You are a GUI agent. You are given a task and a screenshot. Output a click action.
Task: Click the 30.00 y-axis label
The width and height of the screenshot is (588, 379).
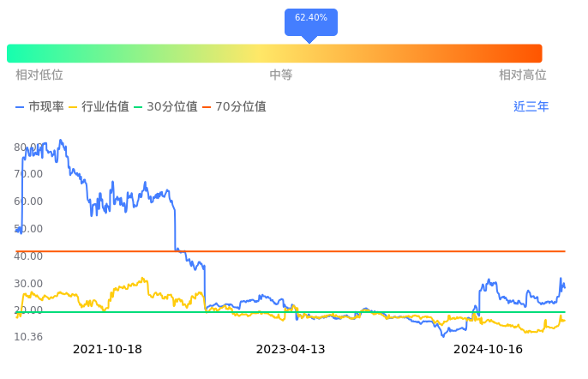tap(28, 284)
